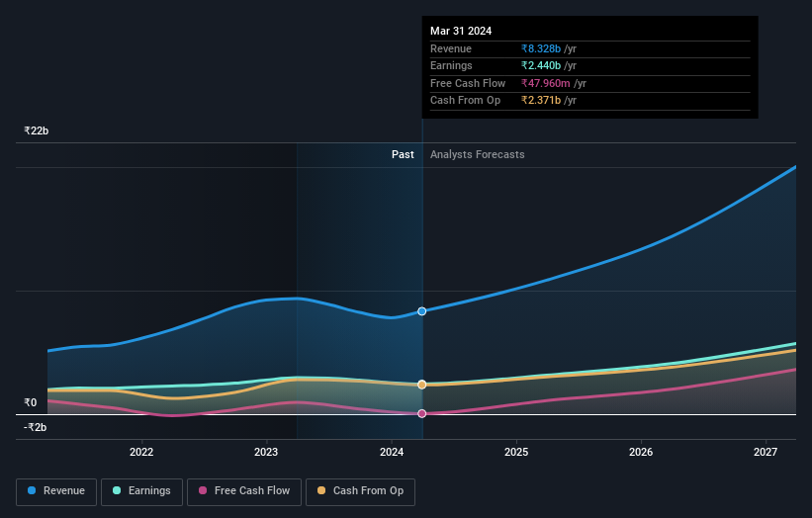812x518 pixels.
Task: Click the 2027 x-axis label
Action: 766,452
